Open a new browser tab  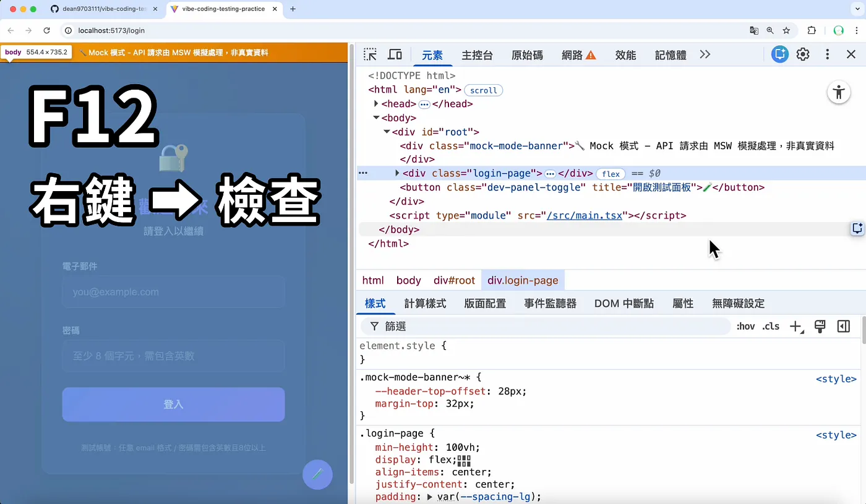[293, 9]
